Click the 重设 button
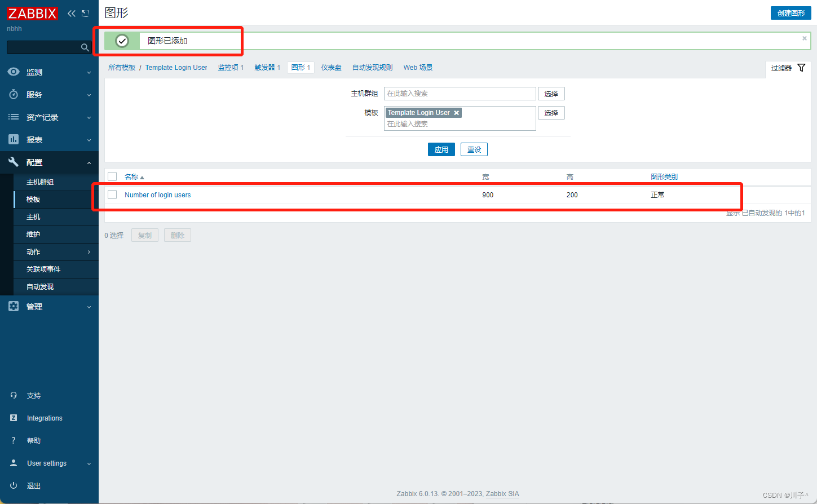 pos(474,149)
